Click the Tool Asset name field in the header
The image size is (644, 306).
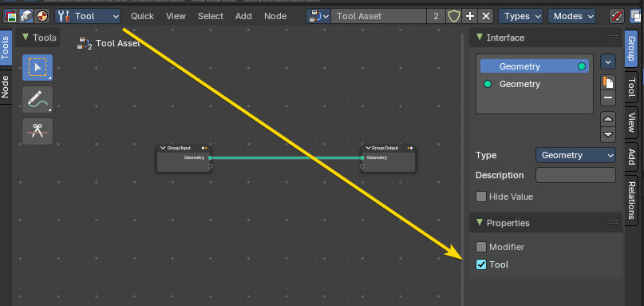(379, 17)
